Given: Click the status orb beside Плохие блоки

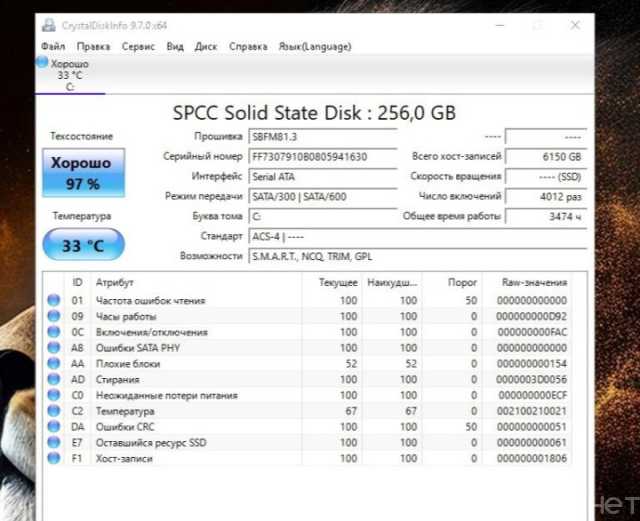Looking at the screenshot, I should pyautogui.click(x=54, y=364).
